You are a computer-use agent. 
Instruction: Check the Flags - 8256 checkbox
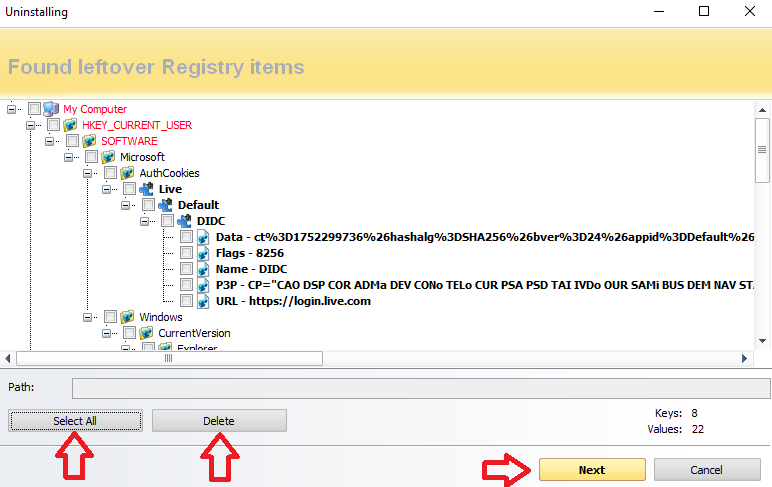(x=186, y=253)
